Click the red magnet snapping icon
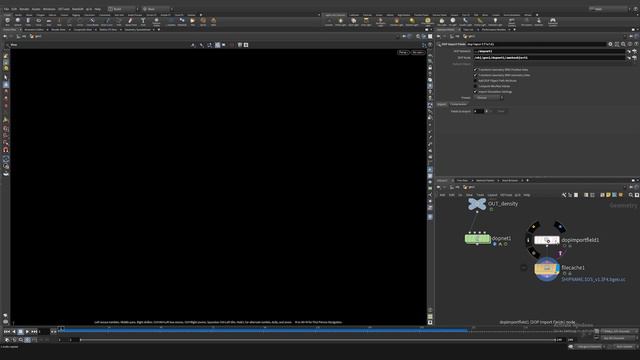This screenshot has height=360, width=640. click(x=6, y=149)
